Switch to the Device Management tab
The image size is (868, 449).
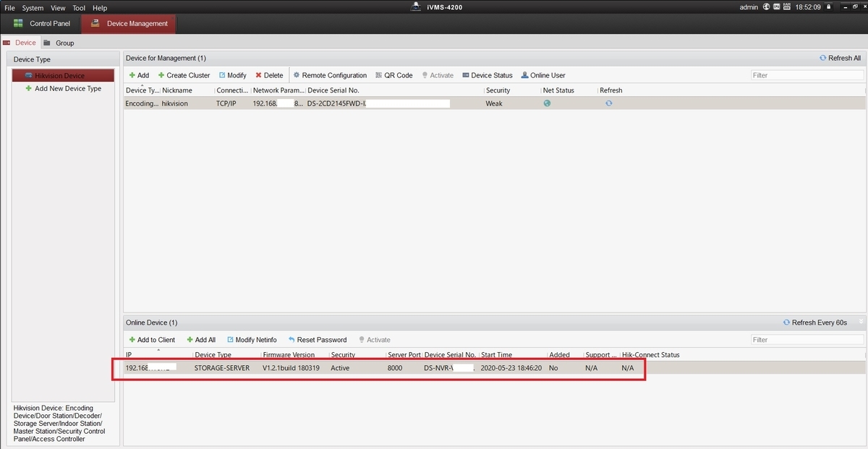[128, 24]
